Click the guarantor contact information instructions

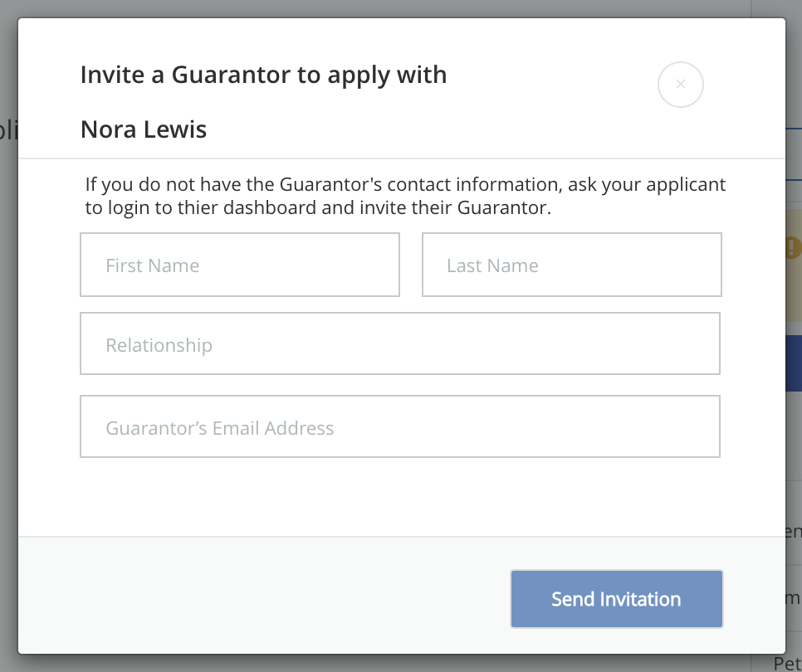point(405,196)
